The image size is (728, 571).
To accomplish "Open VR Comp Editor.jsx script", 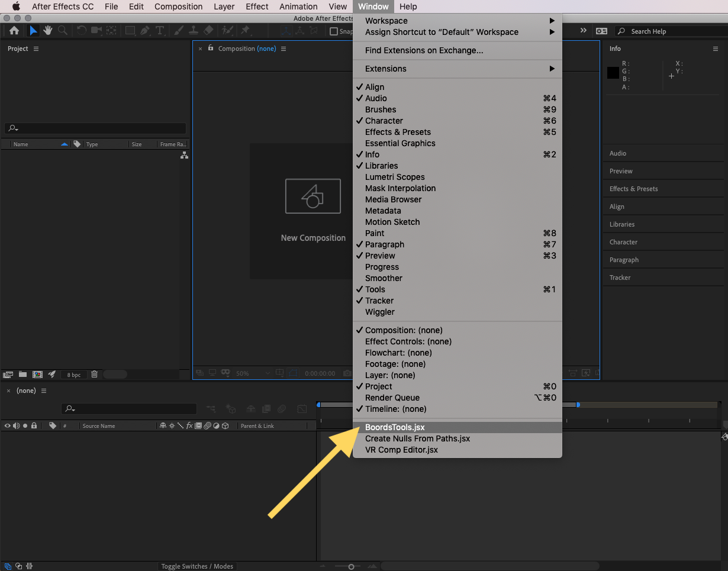I will point(457,450).
